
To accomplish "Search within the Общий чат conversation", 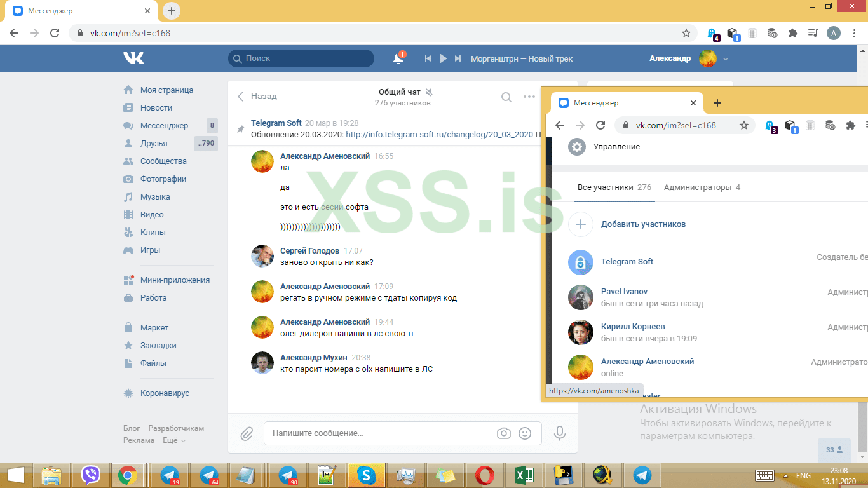I will click(x=506, y=97).
